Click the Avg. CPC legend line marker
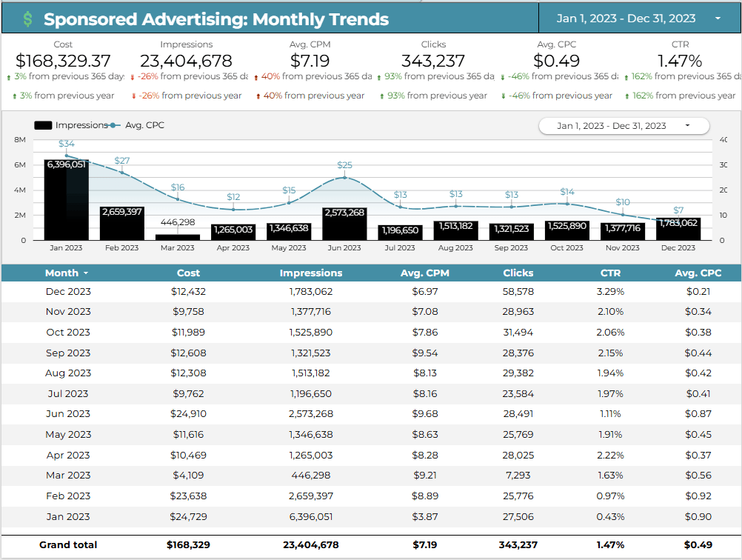The width and height of the screenshot is (742, 560). click(113, 125)
